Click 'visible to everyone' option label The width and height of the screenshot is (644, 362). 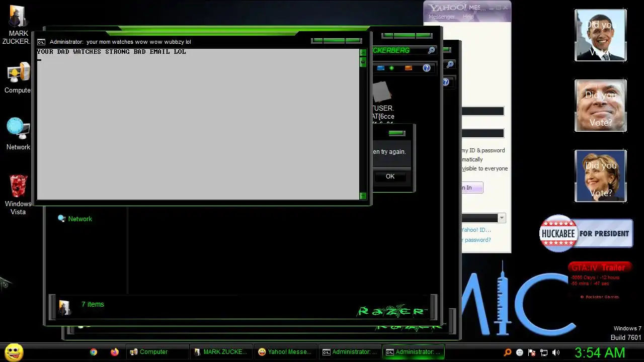point(485,168)
